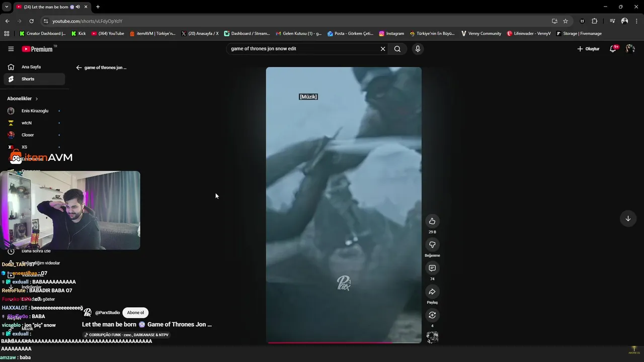The width and height of the screenshot is (644, 362).
Task: Open the (364) YouTube bookmark
Action: [x=108, y=34]
